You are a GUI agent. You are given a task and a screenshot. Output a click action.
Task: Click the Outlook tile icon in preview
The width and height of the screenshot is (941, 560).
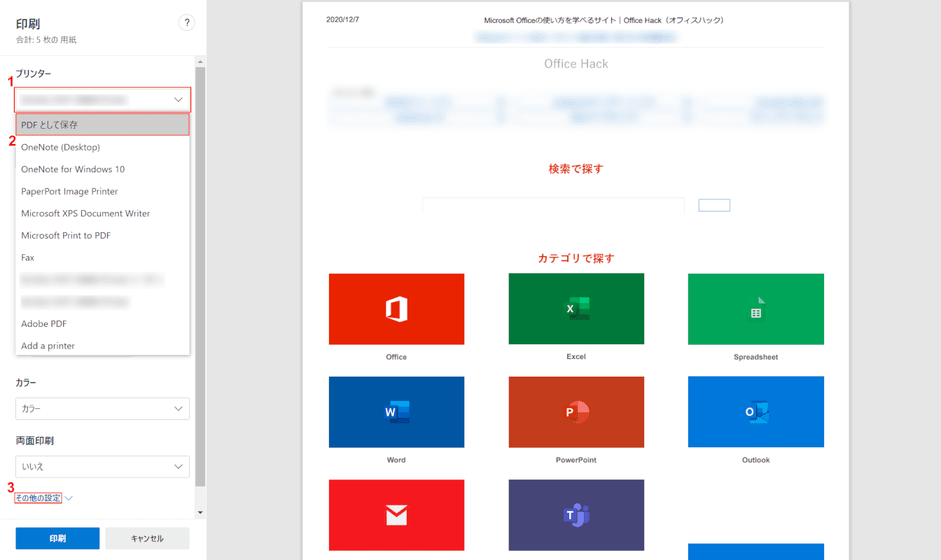click(756, 412)
